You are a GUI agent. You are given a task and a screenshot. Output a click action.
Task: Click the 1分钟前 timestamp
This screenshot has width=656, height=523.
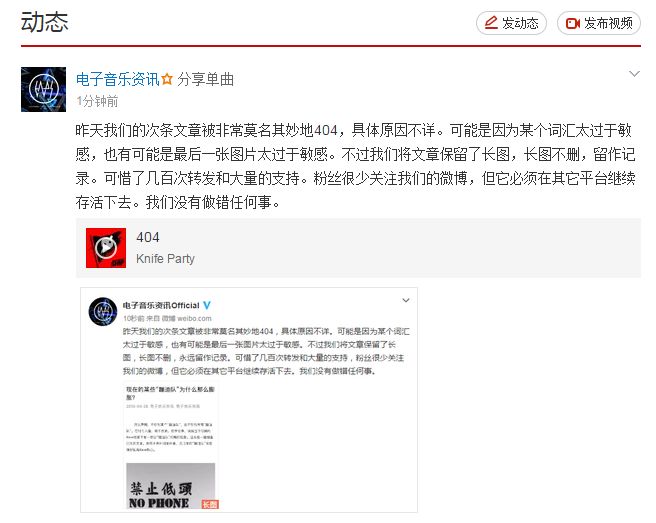97,101
